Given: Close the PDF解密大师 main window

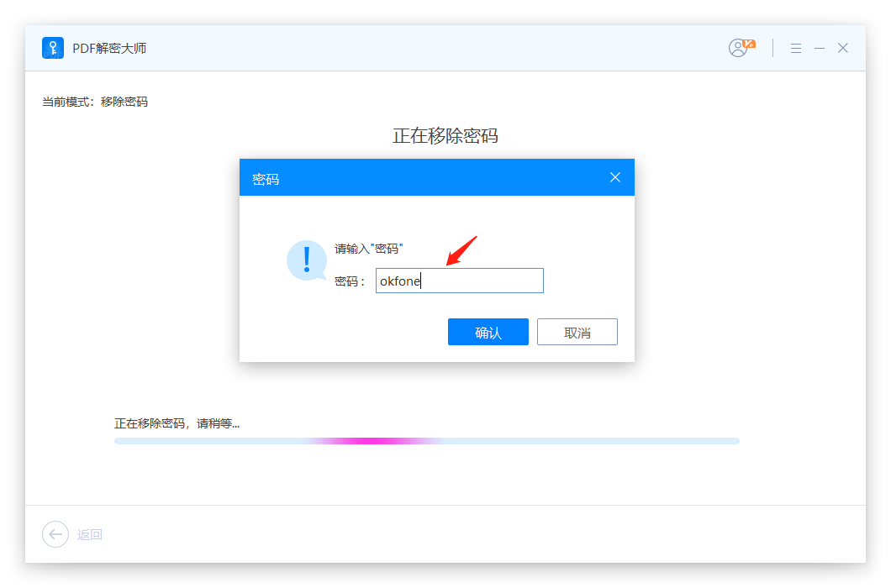Looking at the screenshot, I should (843, 48).
